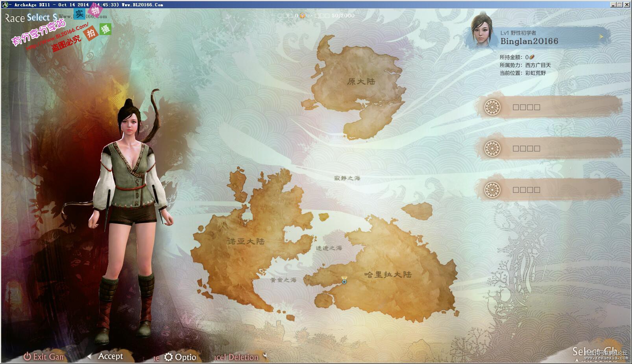Click the 寂静之海 sea label
The image size is (632, 364).
(x=347, y=178)
